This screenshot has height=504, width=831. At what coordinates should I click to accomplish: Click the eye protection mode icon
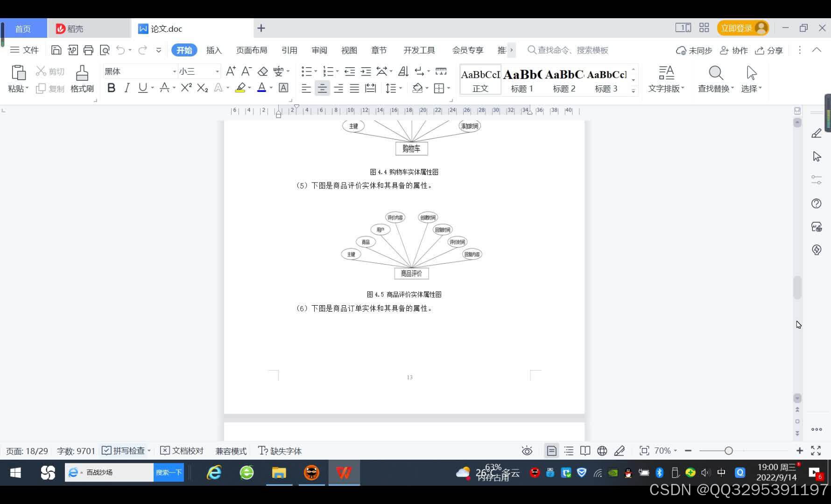click(527, 451)
